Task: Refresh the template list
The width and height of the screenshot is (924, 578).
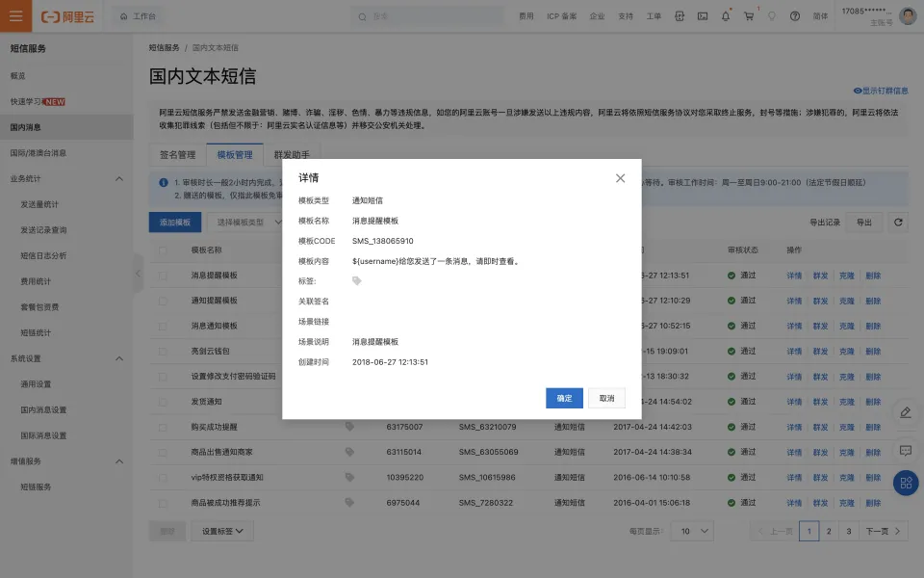Action: point(898,223)
